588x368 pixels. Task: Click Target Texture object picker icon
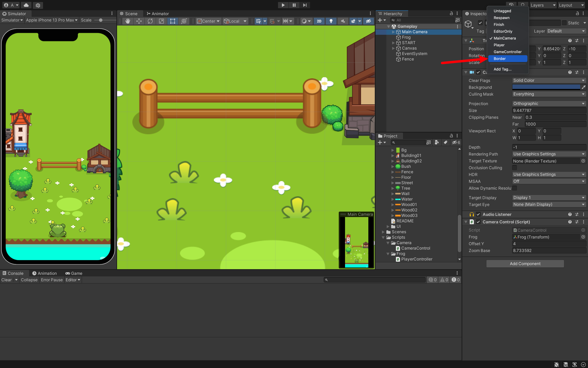click(583, 161)
